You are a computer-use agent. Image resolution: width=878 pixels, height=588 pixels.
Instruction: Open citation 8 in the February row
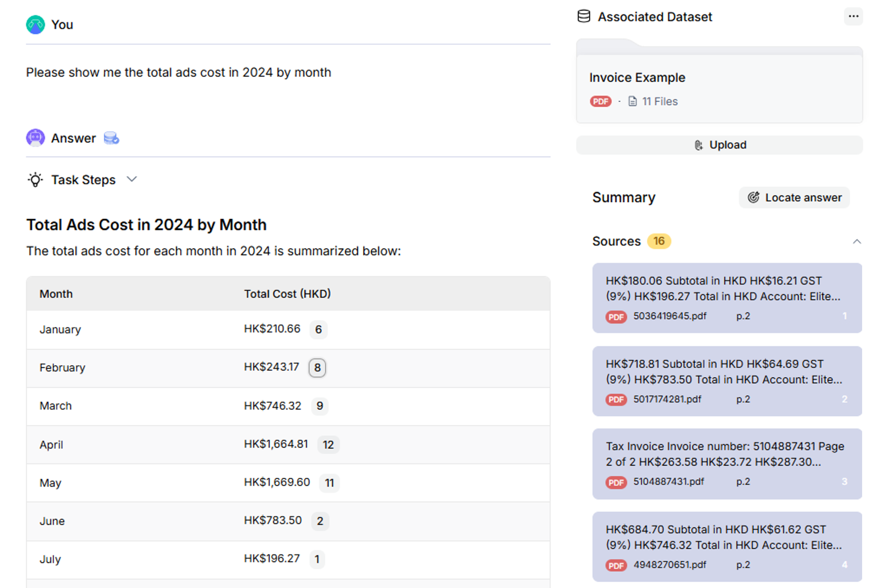tap(317, 368)
